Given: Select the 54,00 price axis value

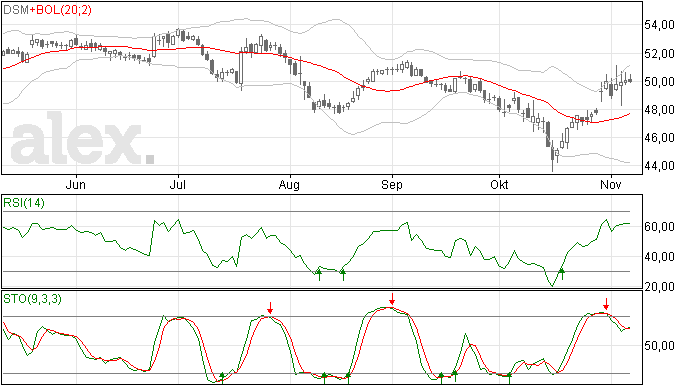Looking at the screenshot, I should point(659,25).
